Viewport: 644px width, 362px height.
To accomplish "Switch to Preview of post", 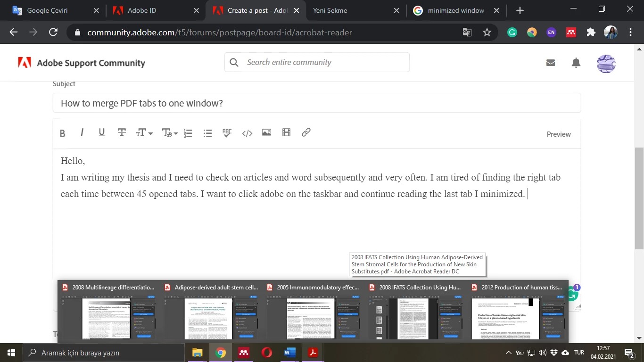I will (x=559, y=134).
